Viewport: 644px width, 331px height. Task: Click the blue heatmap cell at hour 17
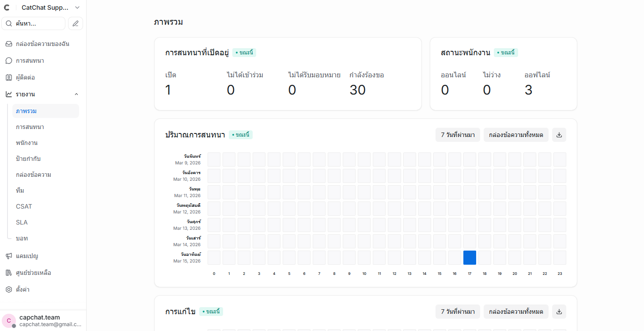pos(470,258)
